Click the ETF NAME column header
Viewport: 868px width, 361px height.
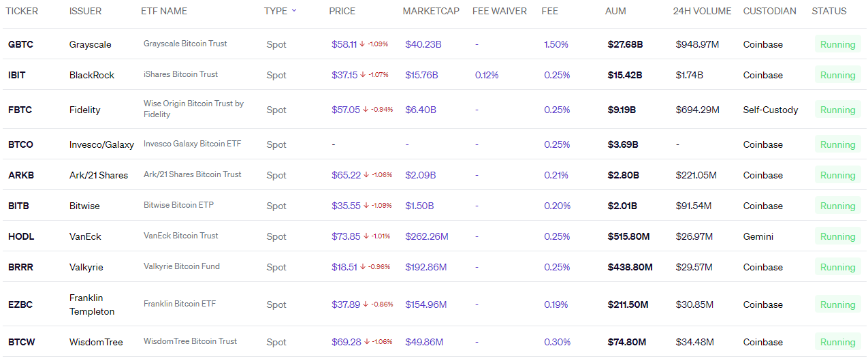pos(164,11)
